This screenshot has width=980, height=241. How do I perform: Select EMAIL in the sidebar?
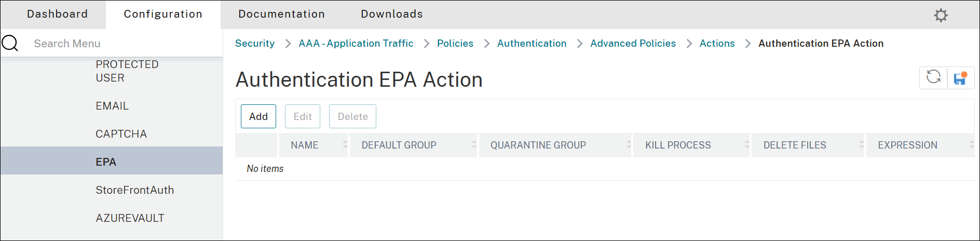[112, 106]
